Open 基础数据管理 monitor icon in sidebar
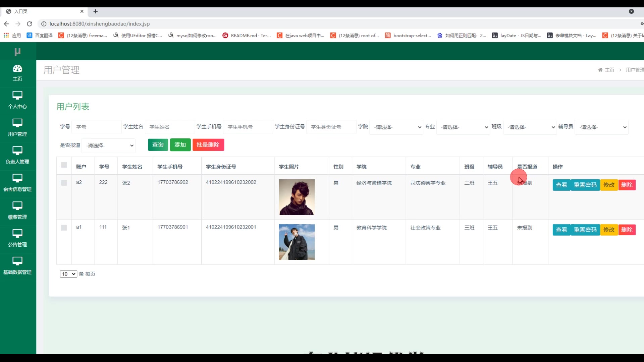Screen dimensions: 644x362 click(17, 261)
